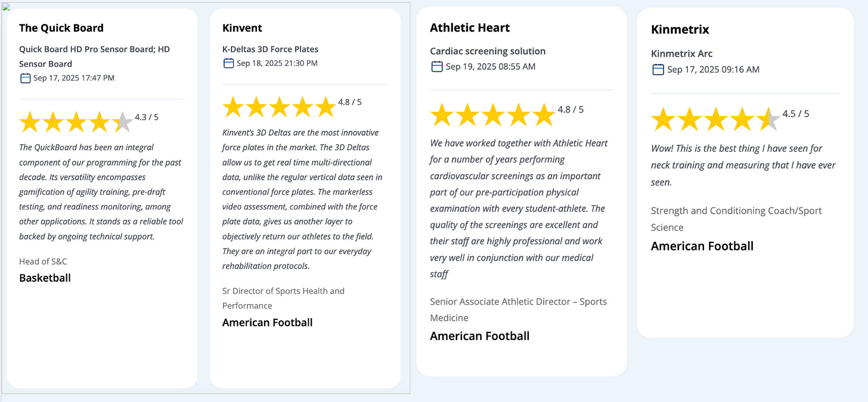868x402 pixels.
Task: Open the Kinvent card heading
Action: [x=242, y=28]
